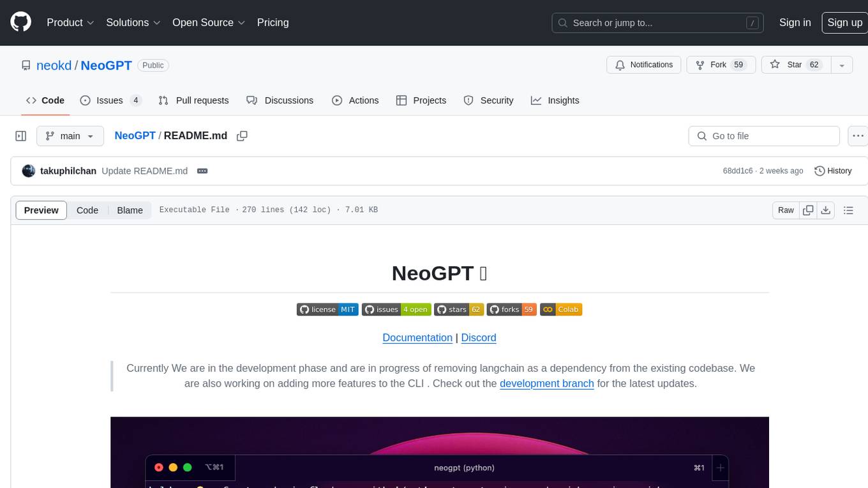
Task: Expand the Solutions menu
Action: click(133, 22)
